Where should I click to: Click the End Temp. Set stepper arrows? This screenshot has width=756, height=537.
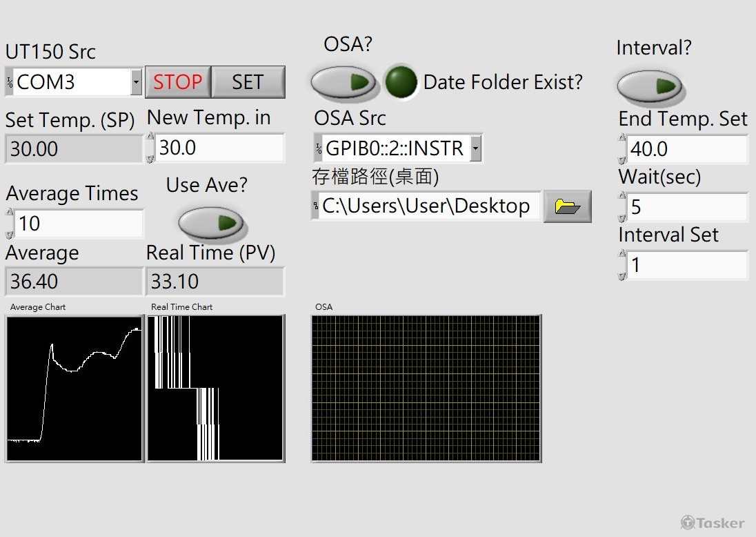[622, 149]
